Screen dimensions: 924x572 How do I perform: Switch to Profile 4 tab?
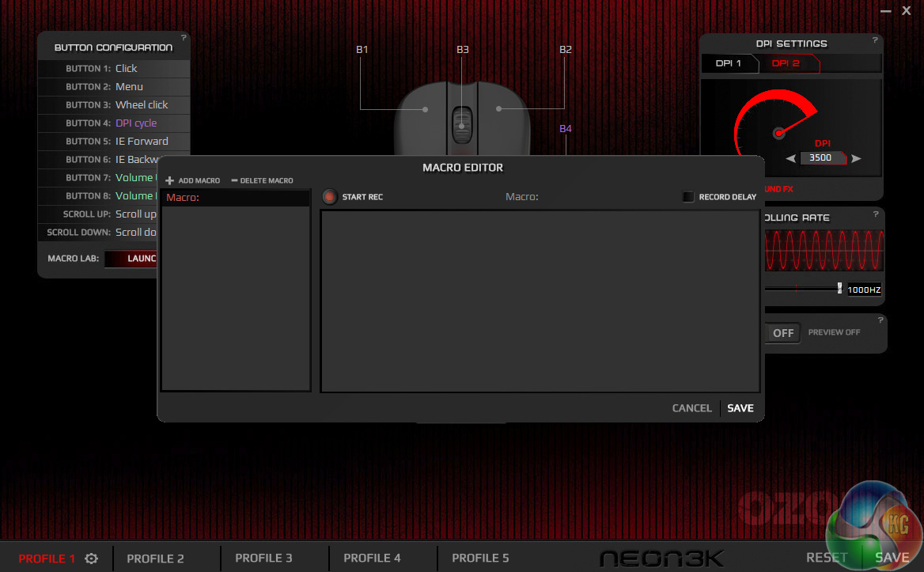tap(372, 558)
